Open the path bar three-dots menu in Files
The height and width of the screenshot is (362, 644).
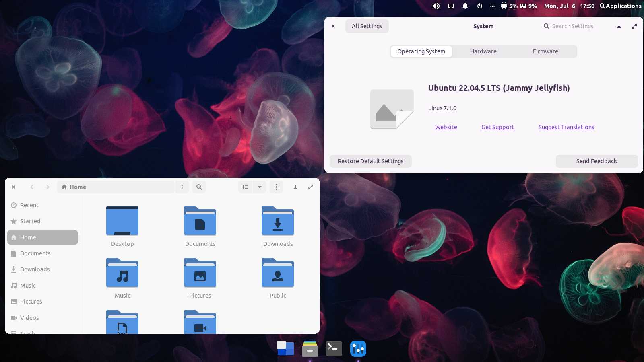pyautogui.click(x=182, y=187)
